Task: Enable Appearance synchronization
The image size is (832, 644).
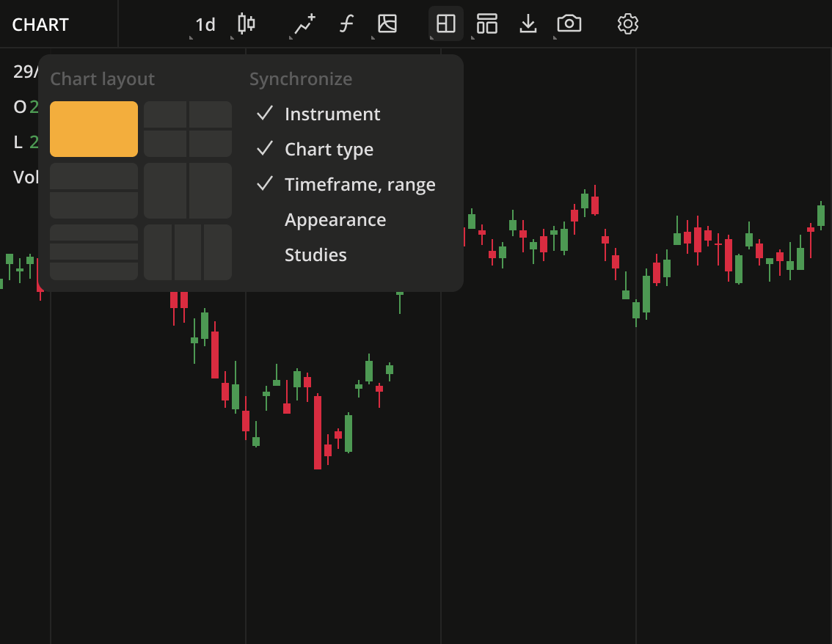Action: 335,219
